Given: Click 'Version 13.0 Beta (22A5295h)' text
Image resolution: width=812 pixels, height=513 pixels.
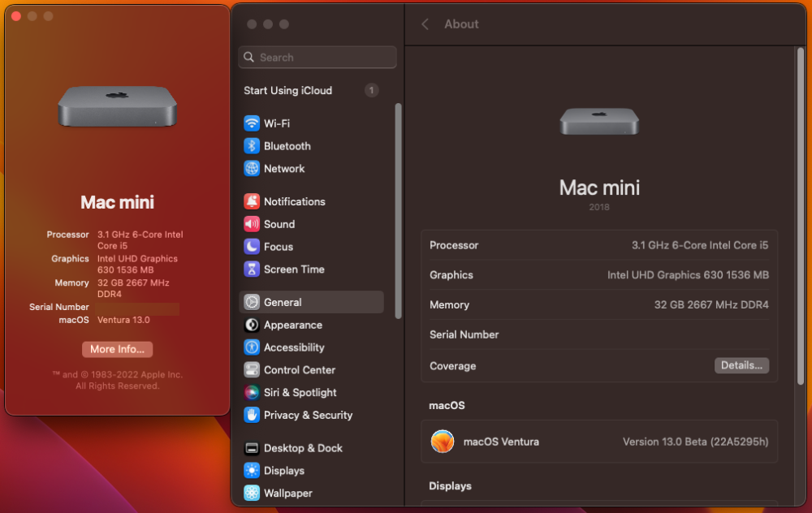Looking at the screenshot, I should (696, 442).
